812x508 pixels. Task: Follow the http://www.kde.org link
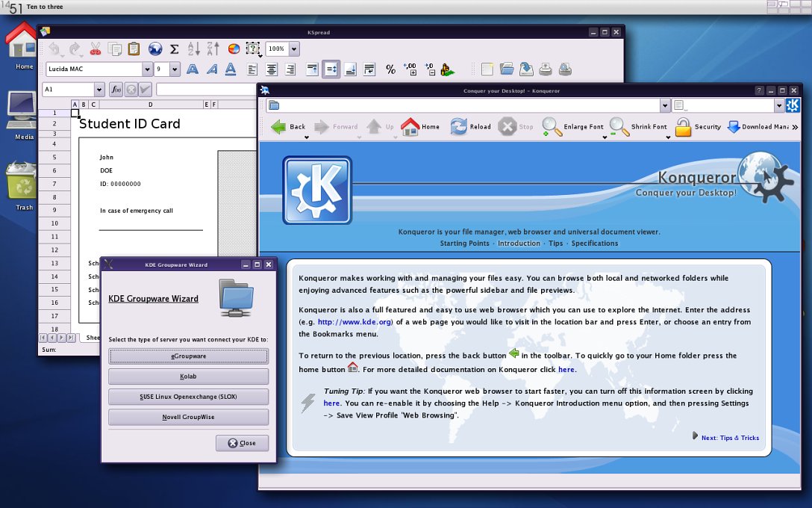click(x=355, y=322)
